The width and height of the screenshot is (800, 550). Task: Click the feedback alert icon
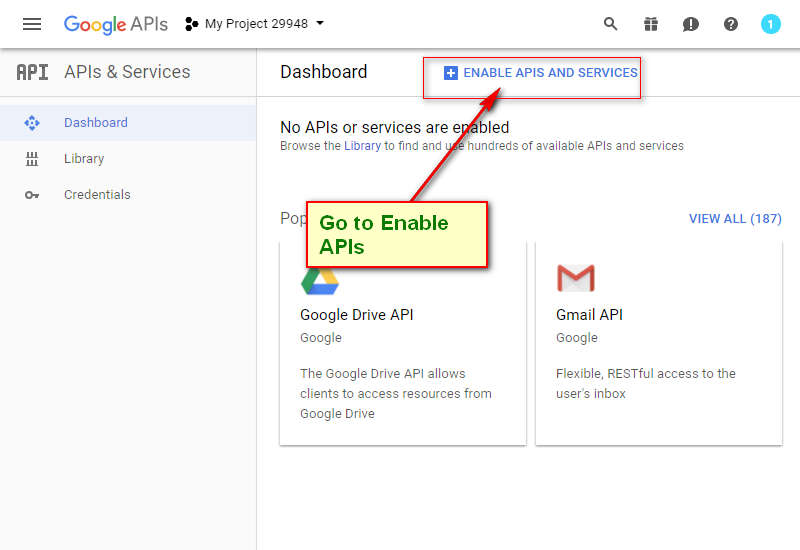(x=691, y=24)
